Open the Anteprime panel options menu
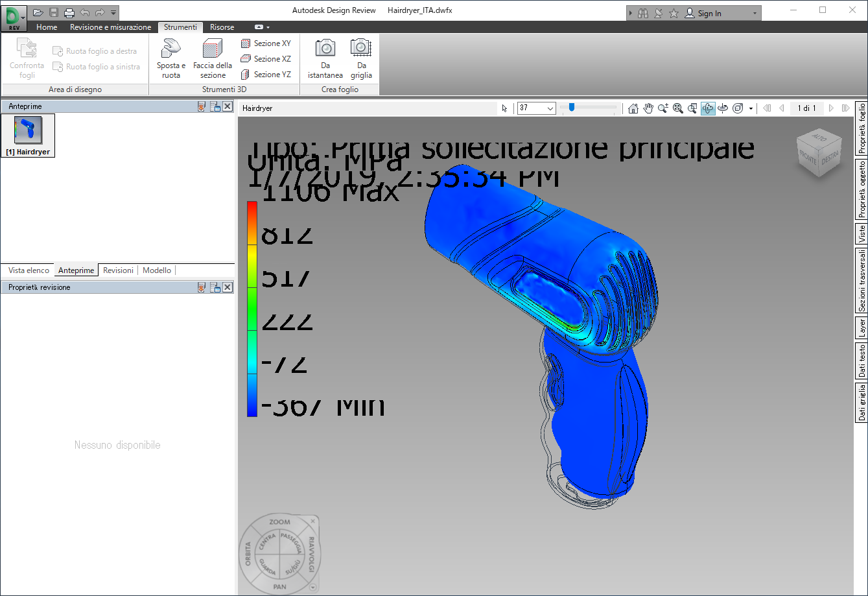This screenshot has height=596, width=868. (x=215, y=106)
